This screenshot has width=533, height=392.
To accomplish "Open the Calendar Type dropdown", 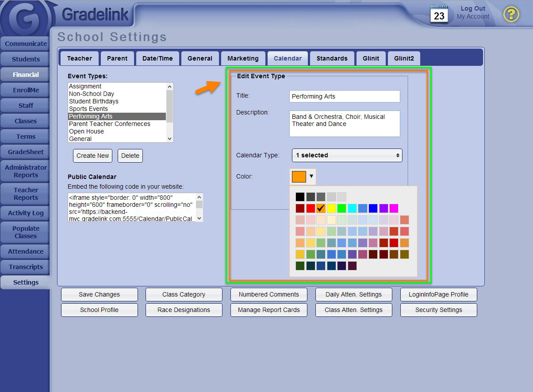I will click(x=347, y=155).
